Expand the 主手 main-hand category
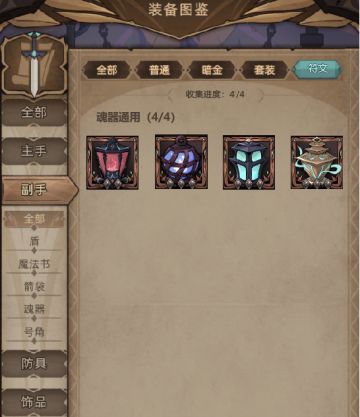This screenshot has width=360, height=417. tap(34, 151)
